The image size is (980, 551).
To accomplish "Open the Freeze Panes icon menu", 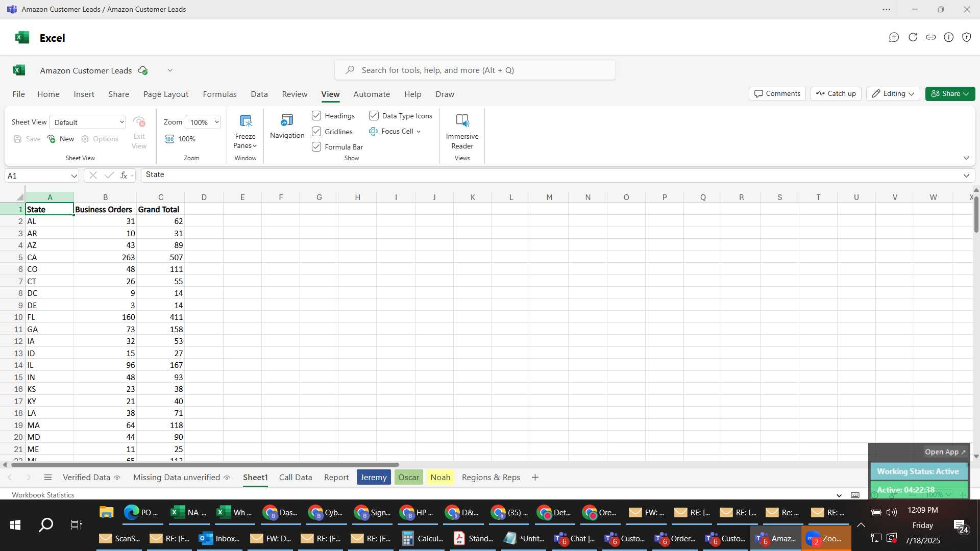I will pyautogui.click(x=245, y=131).
